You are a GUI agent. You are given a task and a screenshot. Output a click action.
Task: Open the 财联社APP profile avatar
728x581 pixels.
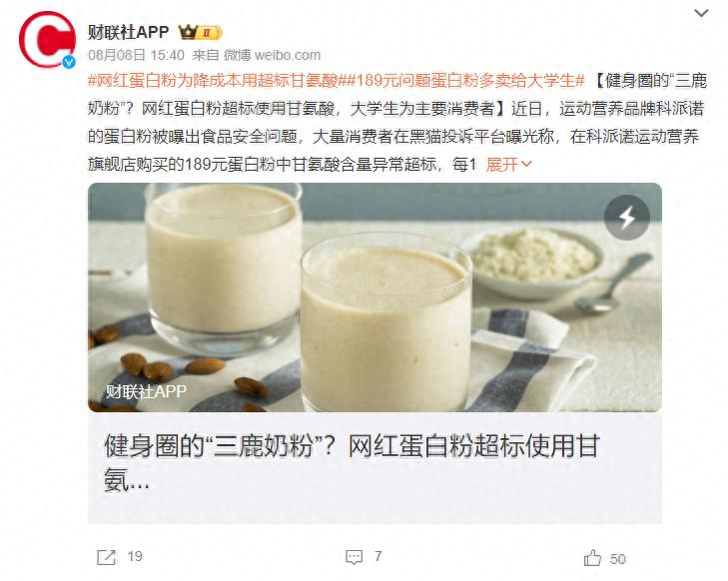point(47,40)
